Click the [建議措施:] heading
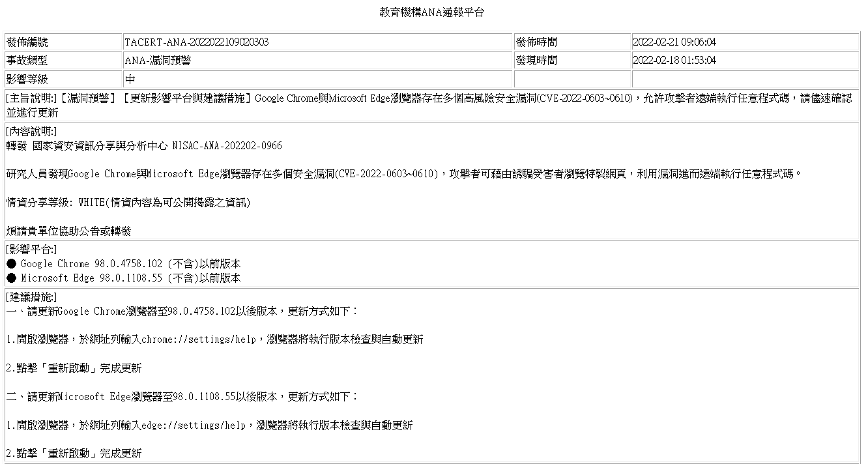The height and width of the screenshot is (464, 868). [31, 297]
